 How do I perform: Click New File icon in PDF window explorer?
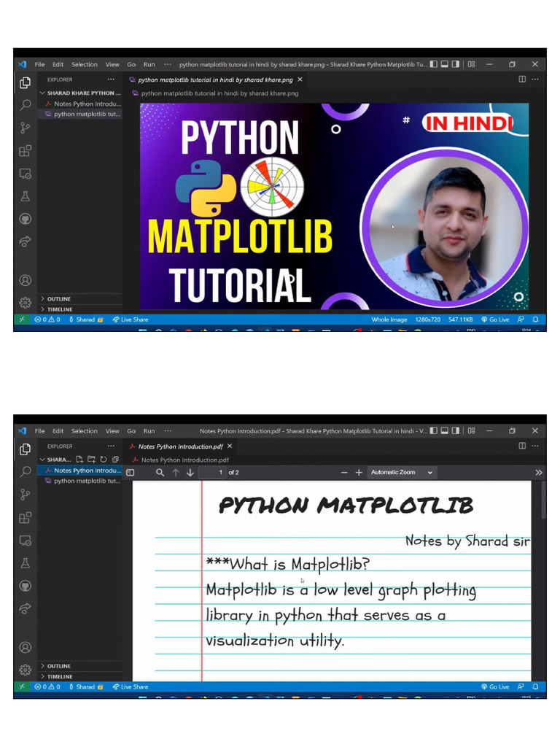pyautogui.click(x=79, y=460)
